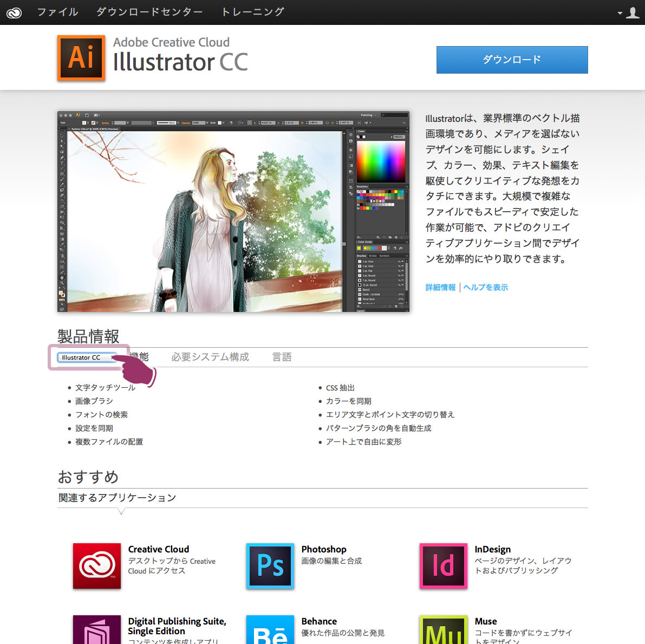Open the Illustrator CC version dropdown

pyautogui.click(x=87, y=357)
